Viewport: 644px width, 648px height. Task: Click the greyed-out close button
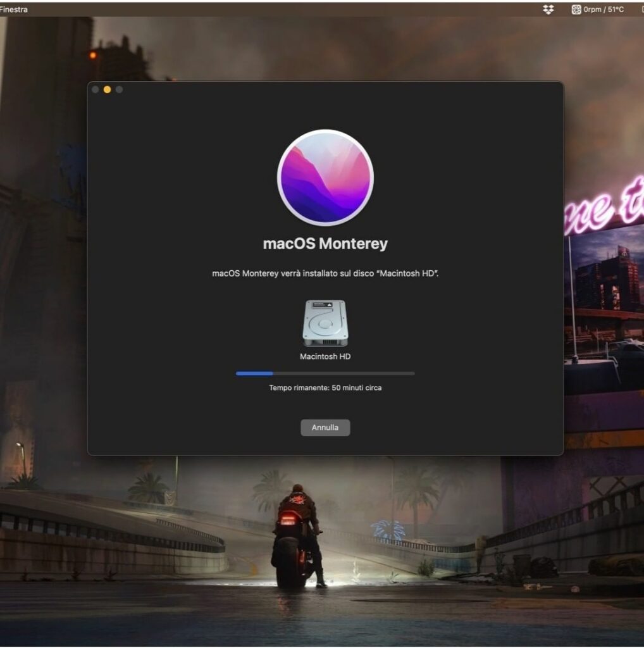pos(95,90)
